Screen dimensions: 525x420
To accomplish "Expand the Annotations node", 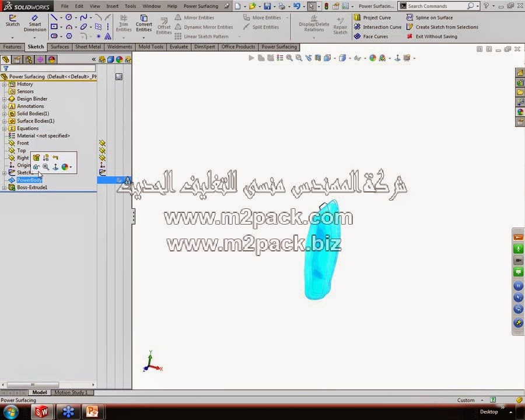I will click(x=4, y=107).
